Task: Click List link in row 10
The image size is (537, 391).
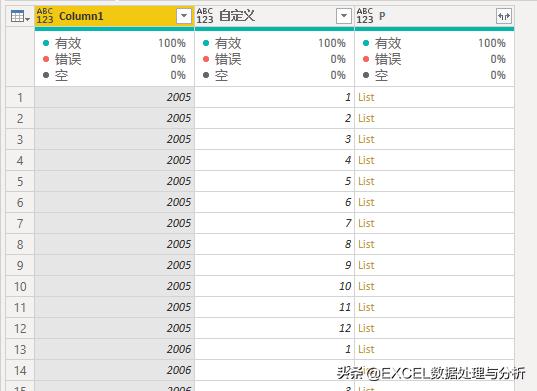Action: click(366, 286)
